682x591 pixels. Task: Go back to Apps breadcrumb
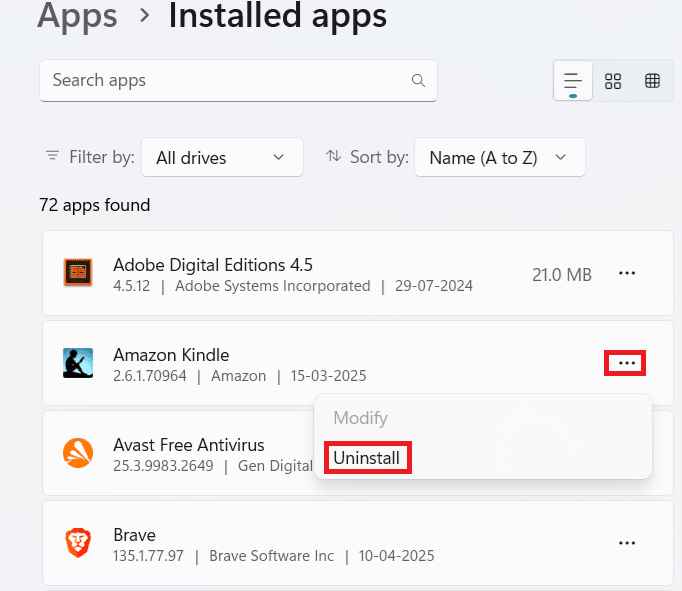[x=77, y=16]
